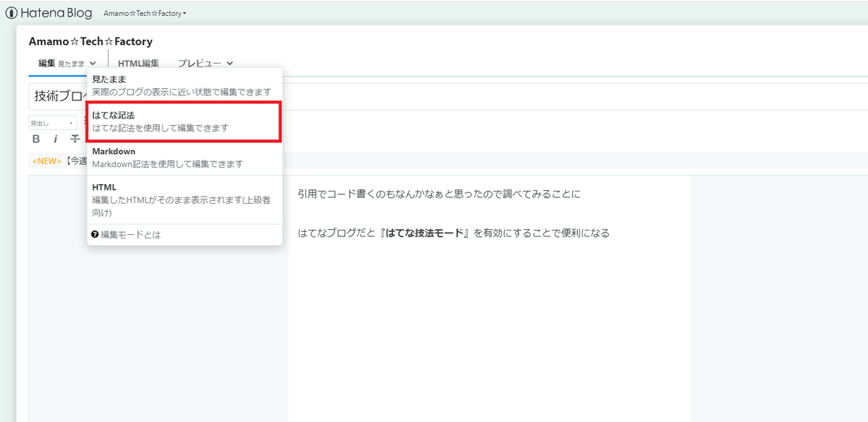
Task: Click the question mark help icon
Action: pos(95,234)
